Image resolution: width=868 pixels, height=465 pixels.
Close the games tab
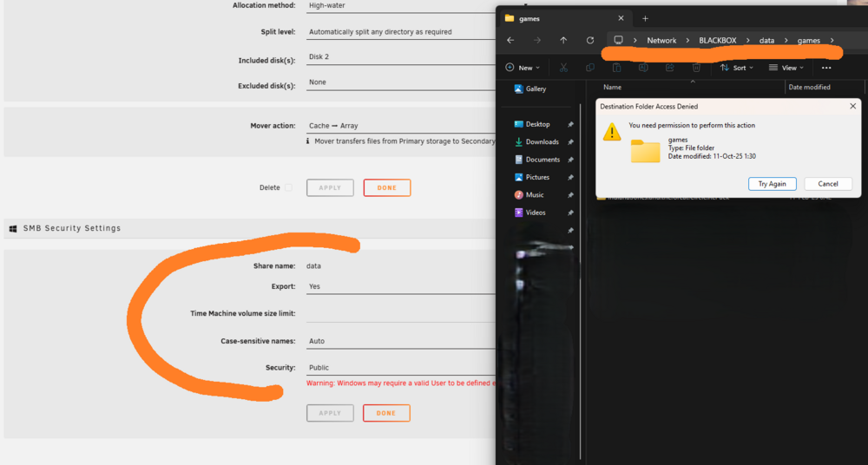[x=621, y=18]
